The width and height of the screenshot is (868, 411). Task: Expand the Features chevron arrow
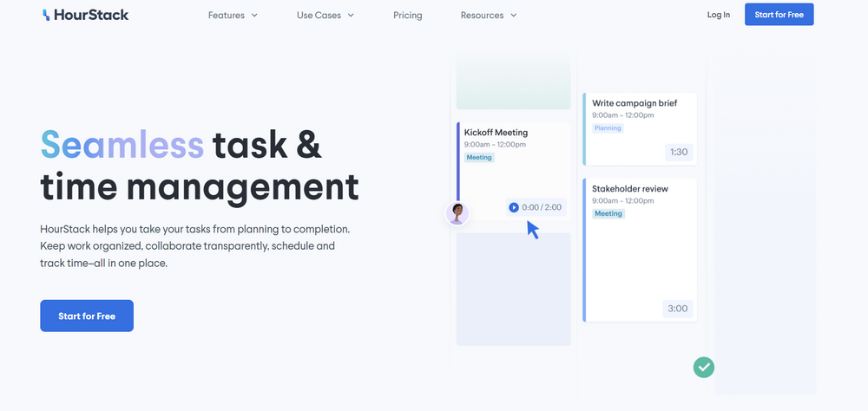254,16
